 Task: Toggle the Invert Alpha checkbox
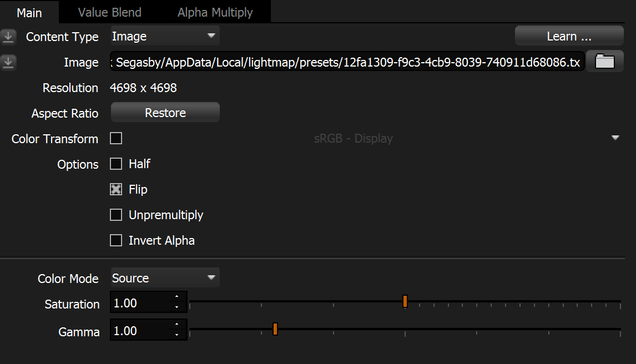pyautogui.click(x=116, y=240)
